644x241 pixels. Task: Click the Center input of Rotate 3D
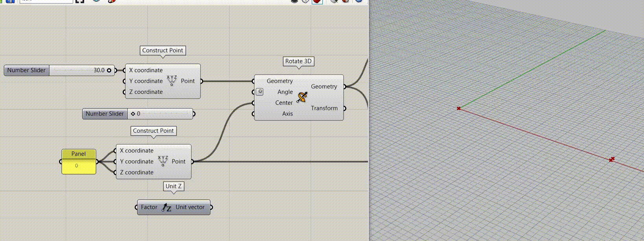pos(284,103)
